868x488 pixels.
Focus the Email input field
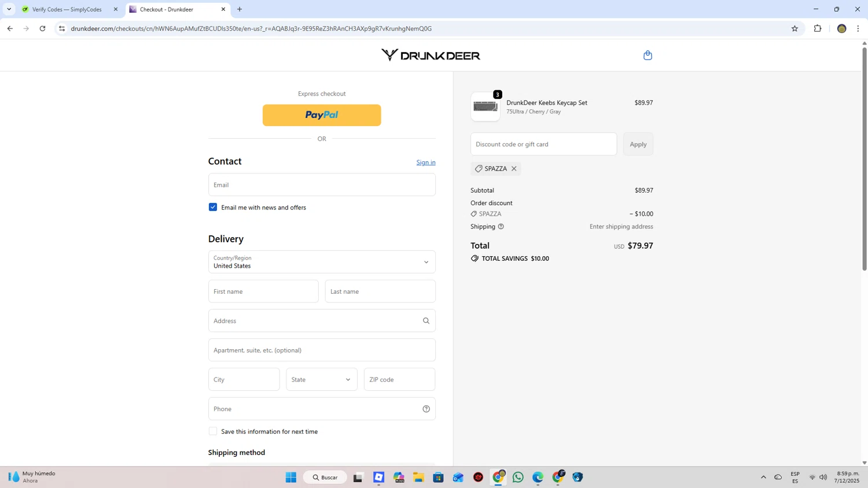322,184
